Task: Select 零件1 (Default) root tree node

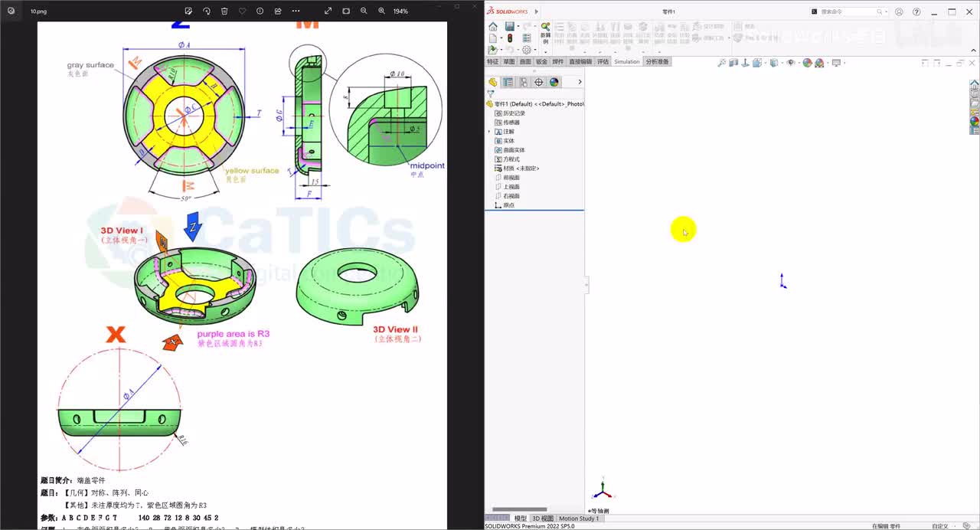Action: pyautogui.click(x=535, y=103)
